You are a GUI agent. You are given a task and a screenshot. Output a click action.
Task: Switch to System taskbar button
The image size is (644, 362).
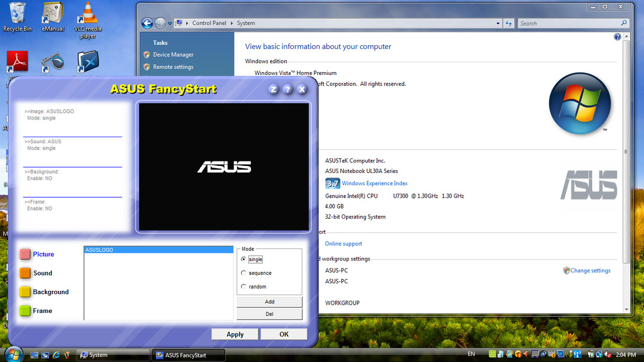[113, 355]
